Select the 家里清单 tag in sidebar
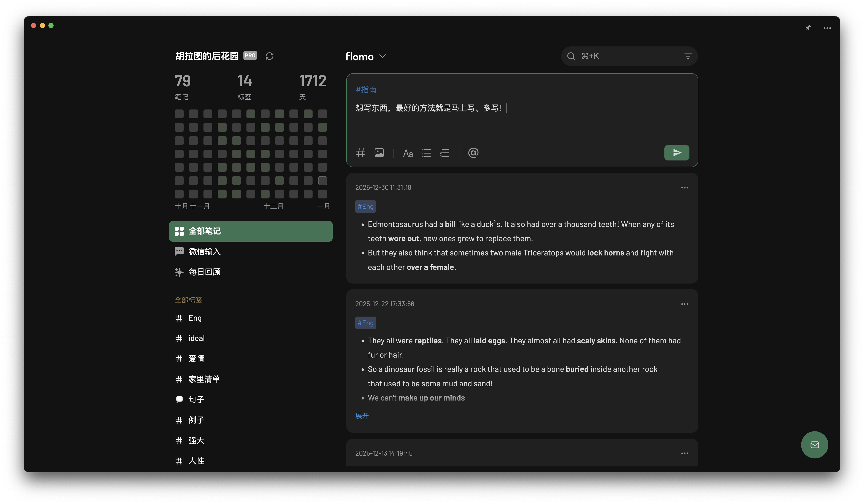 tap(204, 379)
